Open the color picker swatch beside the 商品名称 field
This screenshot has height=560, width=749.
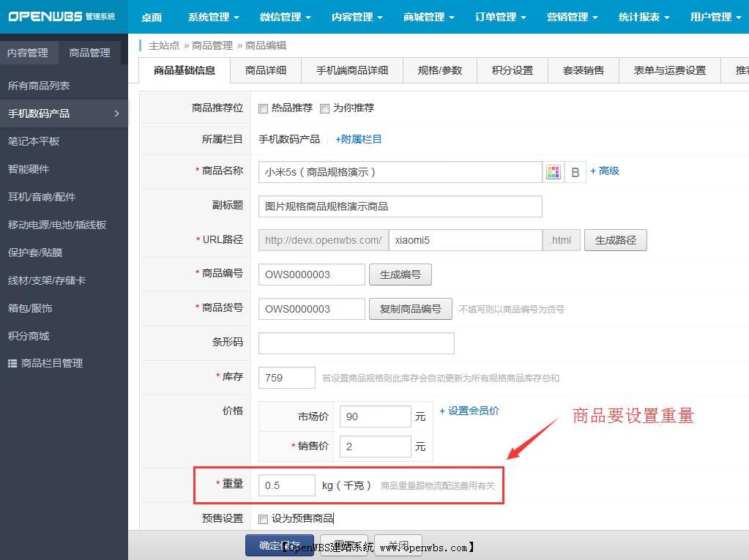[554, 171]
